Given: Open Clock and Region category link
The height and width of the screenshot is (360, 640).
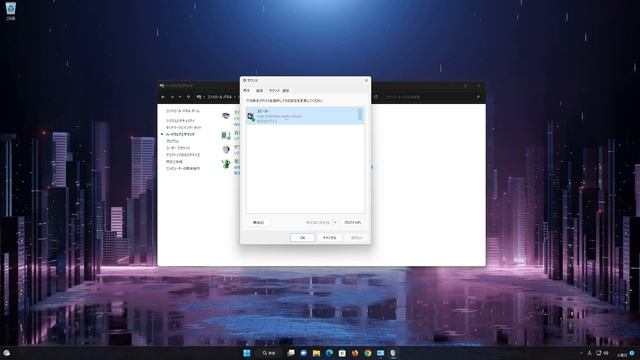Looking at the screenshot, I should click(x=174, y=162).
